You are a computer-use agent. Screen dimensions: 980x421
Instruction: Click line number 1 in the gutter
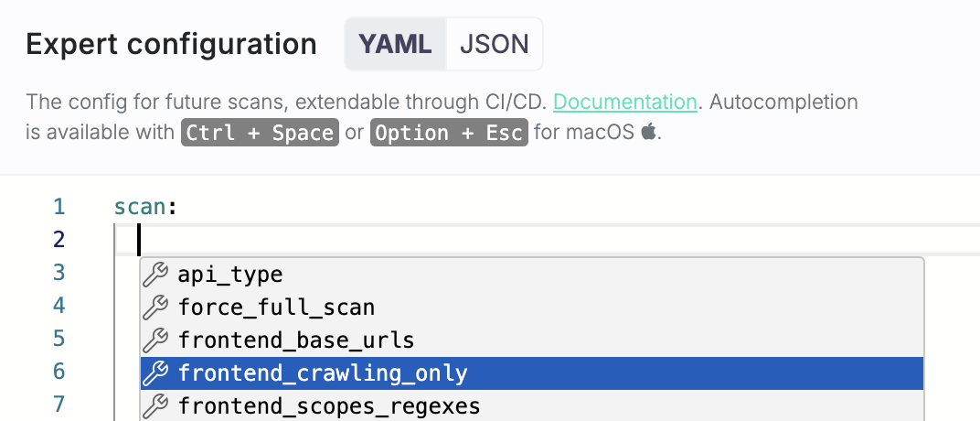point(59,207)
